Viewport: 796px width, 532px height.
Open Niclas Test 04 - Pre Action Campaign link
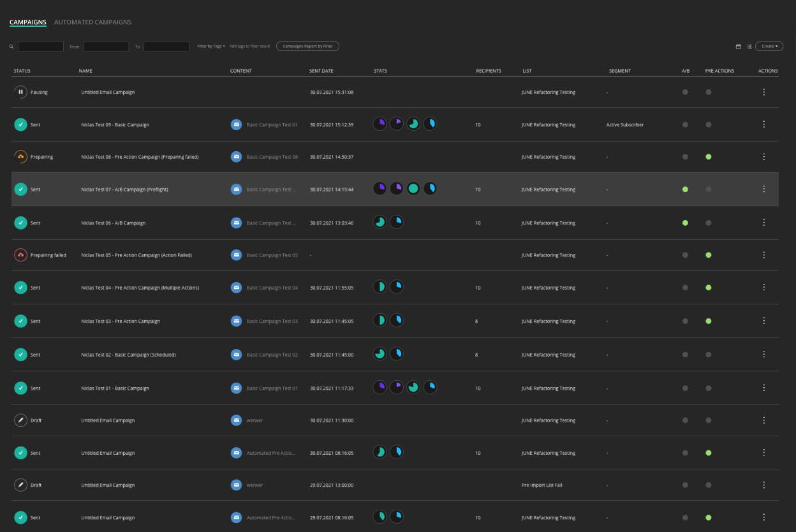[x=140, y=288]
